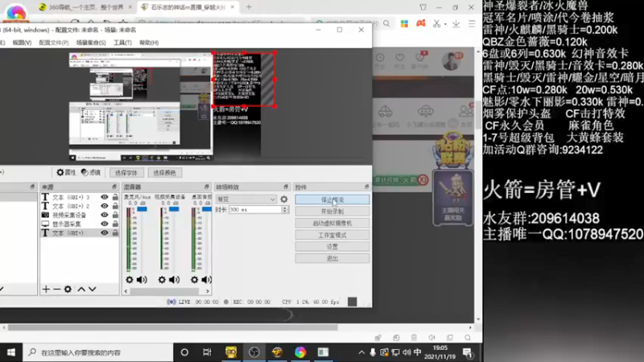Click 启动虚拟摄像机 virtual camera button
The width and height of the screenshot is (644, 362).
[332, 224]
